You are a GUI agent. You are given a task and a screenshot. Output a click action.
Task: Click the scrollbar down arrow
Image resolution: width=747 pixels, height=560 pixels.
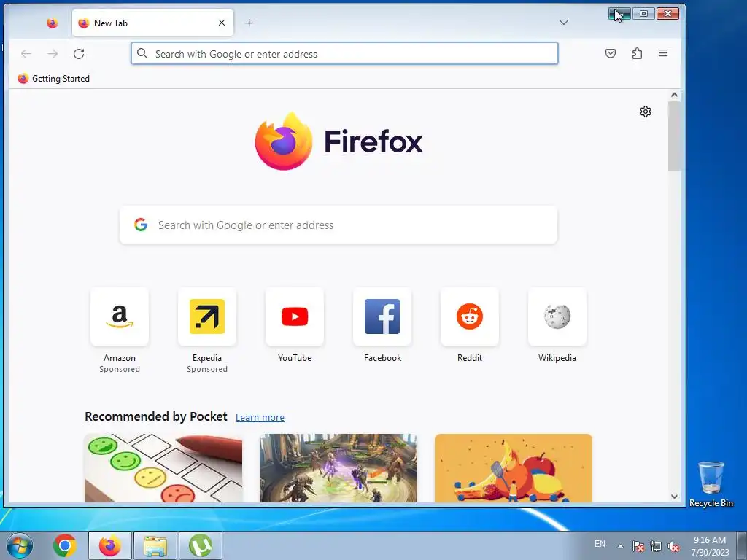(x=674, y=496)
